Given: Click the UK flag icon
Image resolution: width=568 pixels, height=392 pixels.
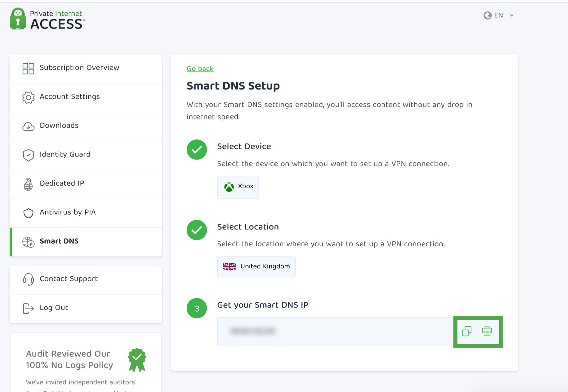Looking at the screenshot, I should click(229, 267).
